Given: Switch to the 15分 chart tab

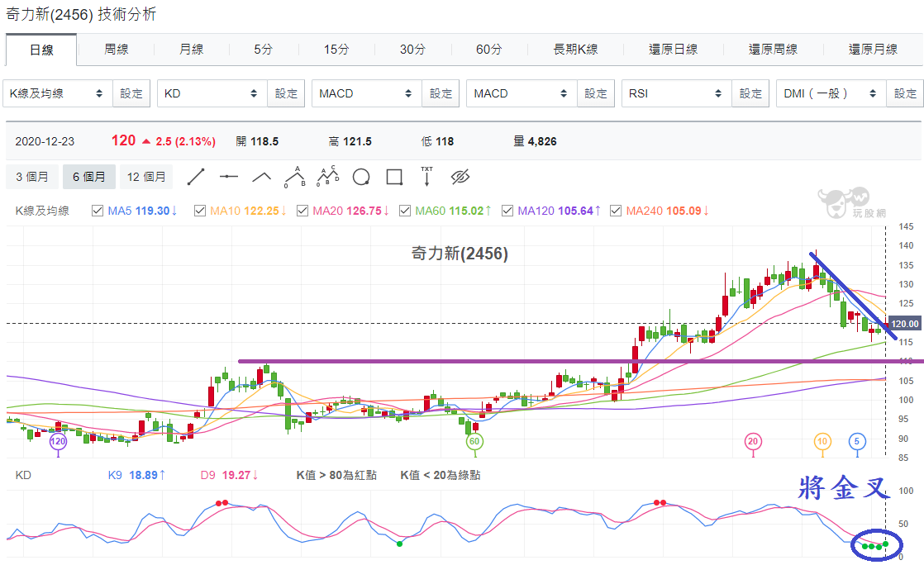Looking at the screenshot, I should coord(336,50).
